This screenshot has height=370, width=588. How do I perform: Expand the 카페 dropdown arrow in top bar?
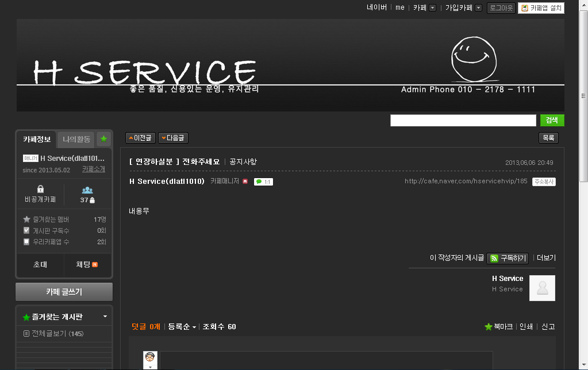tap(432, 8)
